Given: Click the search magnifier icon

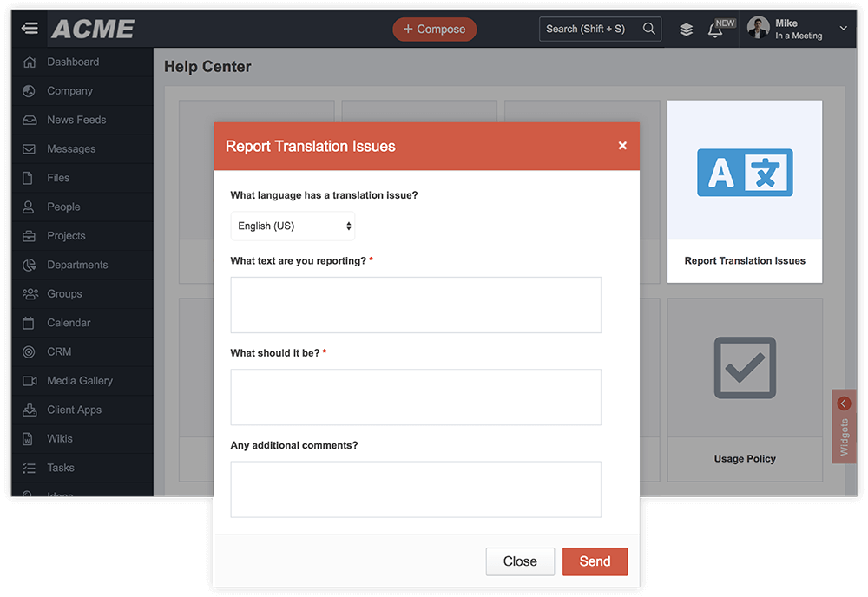Looking at the screenshot, I should coord(648,28).
